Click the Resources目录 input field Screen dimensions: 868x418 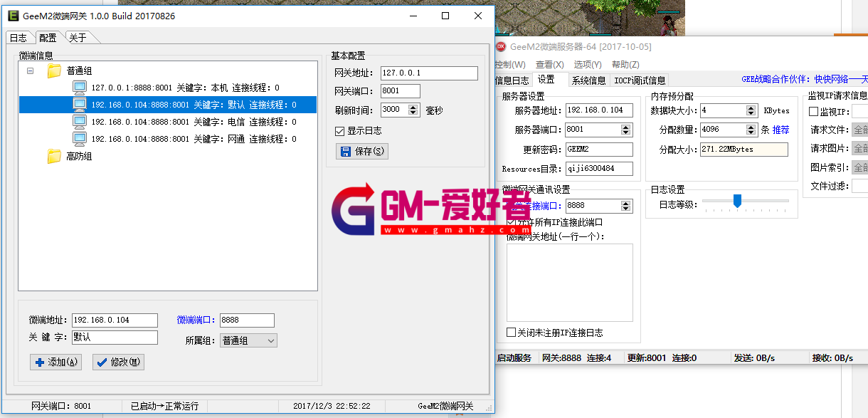click(599, 169)
